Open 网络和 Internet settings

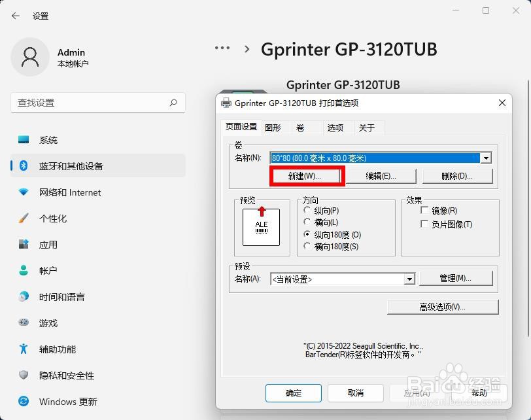tap(98, 192)
